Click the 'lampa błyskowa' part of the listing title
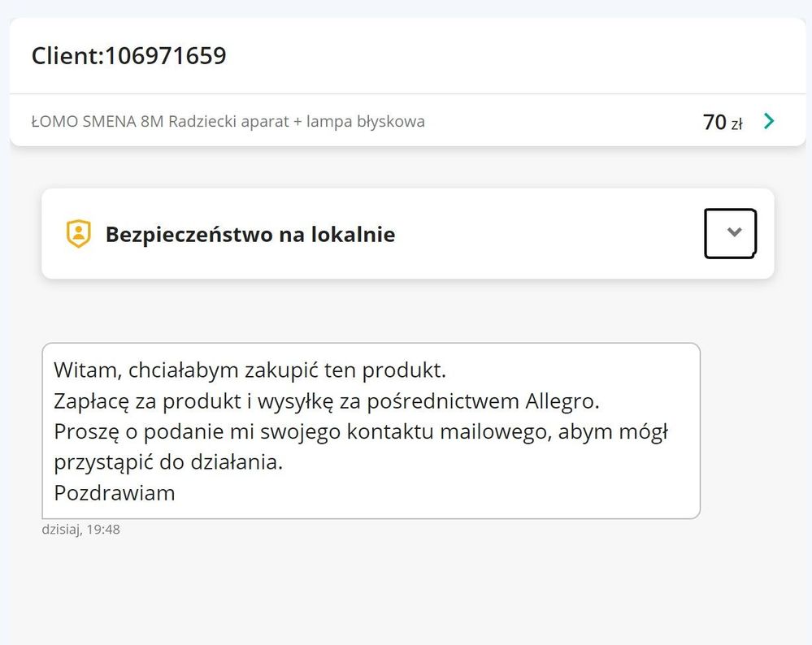This screenshot has height=645, width=812. coord(366,121)
